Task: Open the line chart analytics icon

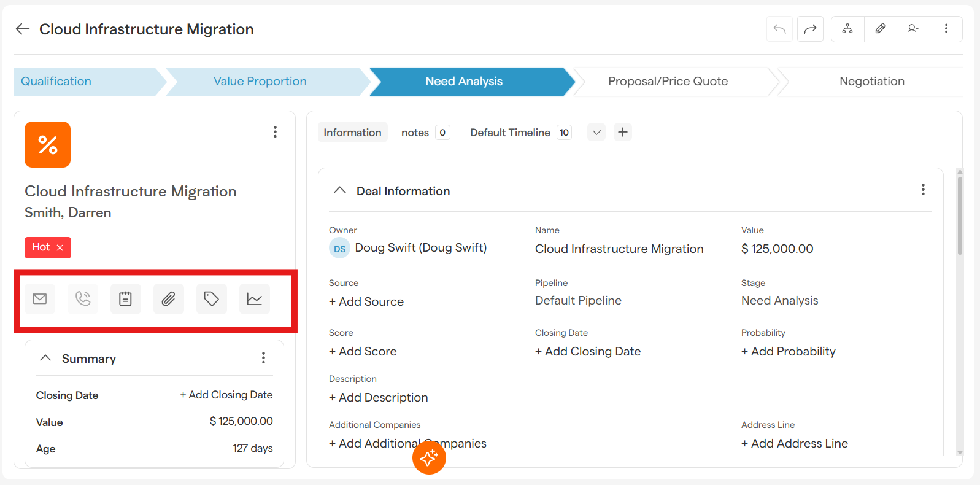Action: 255,299
